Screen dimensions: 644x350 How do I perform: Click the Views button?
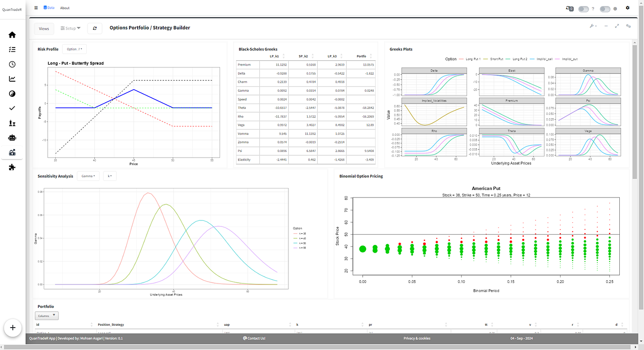[x=44, y=28]
